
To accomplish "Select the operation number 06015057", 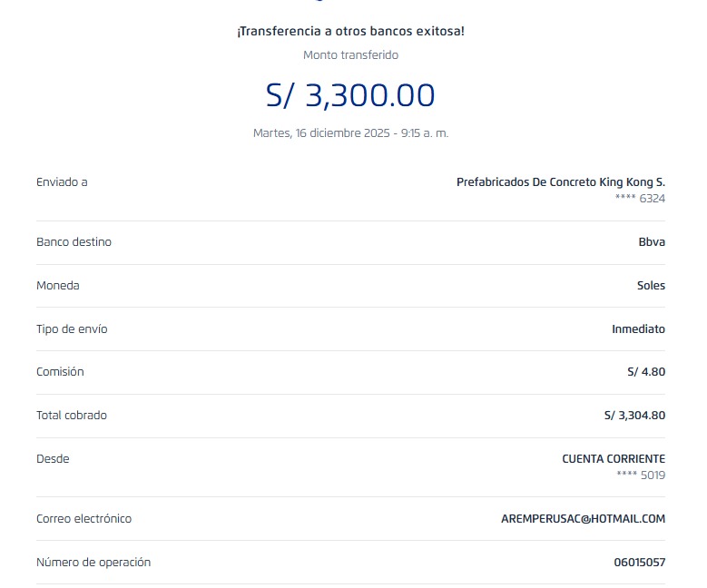I will pos(639,563).
